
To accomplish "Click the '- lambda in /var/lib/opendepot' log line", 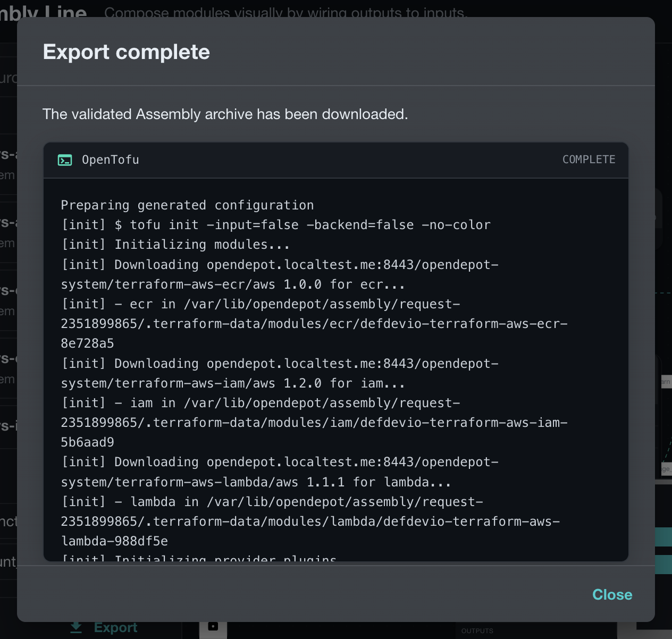I will [x=272, y=502].
